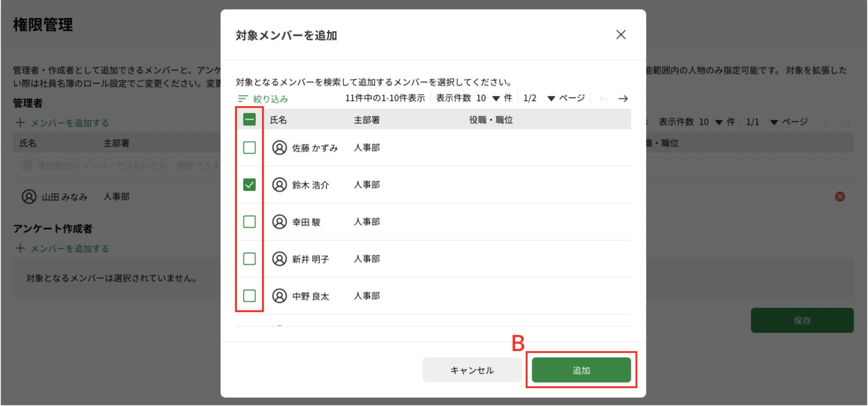The height and width of the screenshot is (406, 868).
Task: Click the 追加 button to add members
Action: point(581,369)
